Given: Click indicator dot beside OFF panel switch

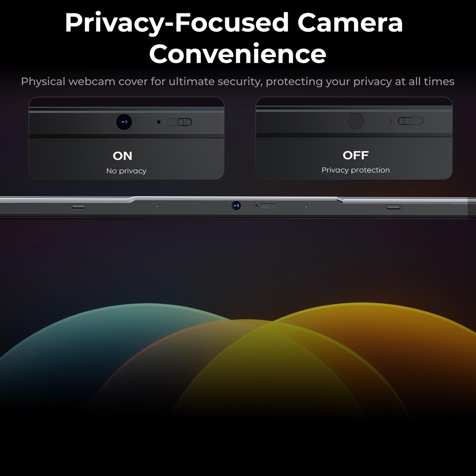Looking at the screenshot, I should pos(390,121).
